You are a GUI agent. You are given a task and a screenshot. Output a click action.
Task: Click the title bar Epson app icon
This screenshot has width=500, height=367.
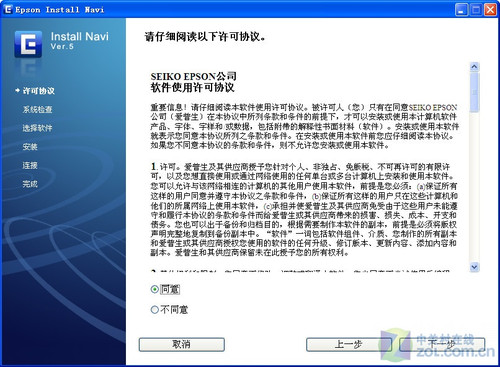tap(8, 9)
